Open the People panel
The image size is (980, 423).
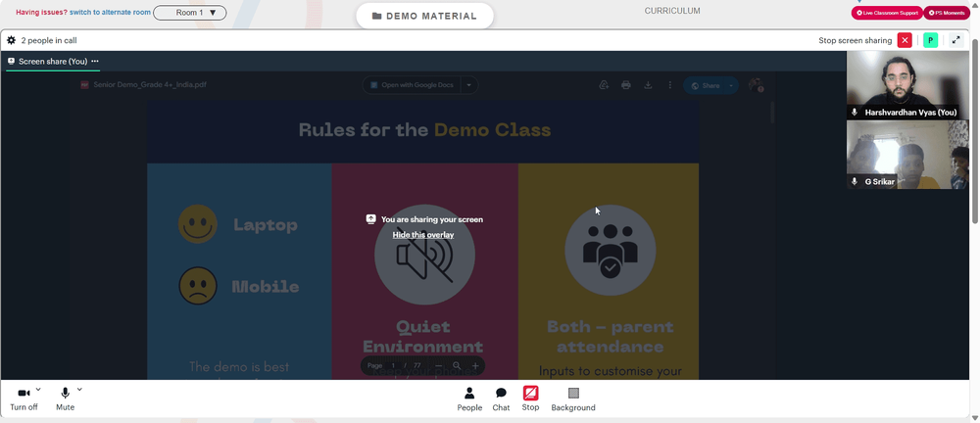(x=469, y=399)
